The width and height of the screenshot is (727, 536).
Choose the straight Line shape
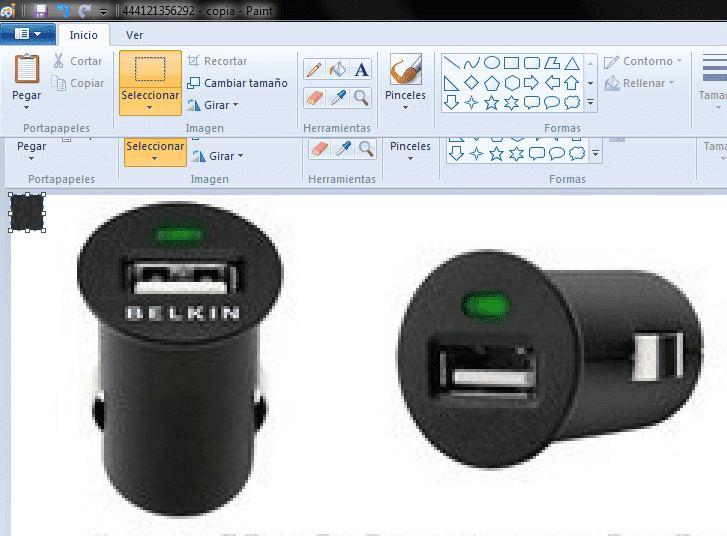pos(451,63)
